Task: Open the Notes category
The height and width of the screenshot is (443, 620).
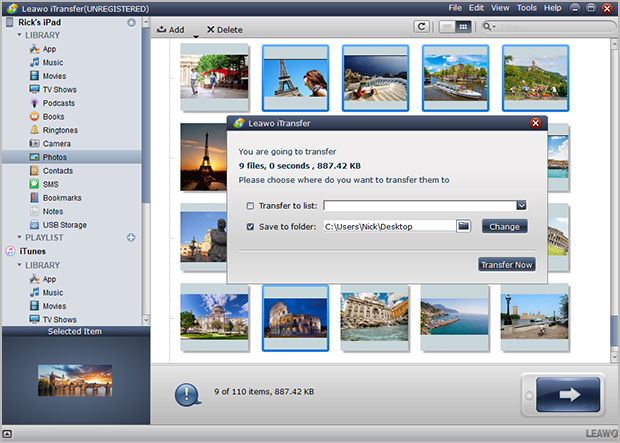Action: pyautogui.click(x=46, y=211)
